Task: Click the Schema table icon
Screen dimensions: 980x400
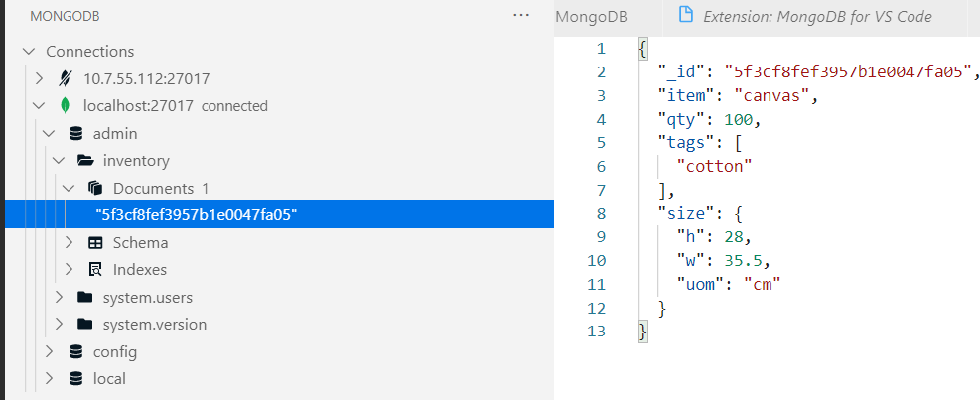Action: 95,242
